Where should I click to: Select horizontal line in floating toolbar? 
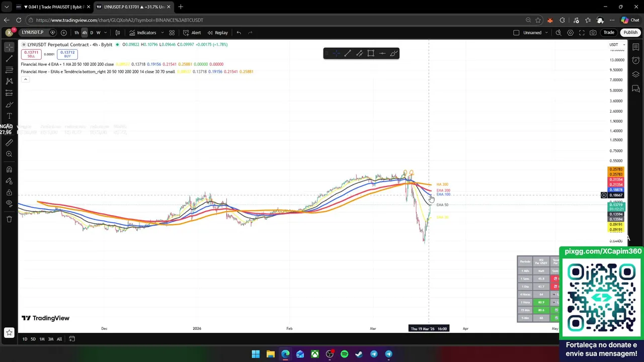[382, 53]
